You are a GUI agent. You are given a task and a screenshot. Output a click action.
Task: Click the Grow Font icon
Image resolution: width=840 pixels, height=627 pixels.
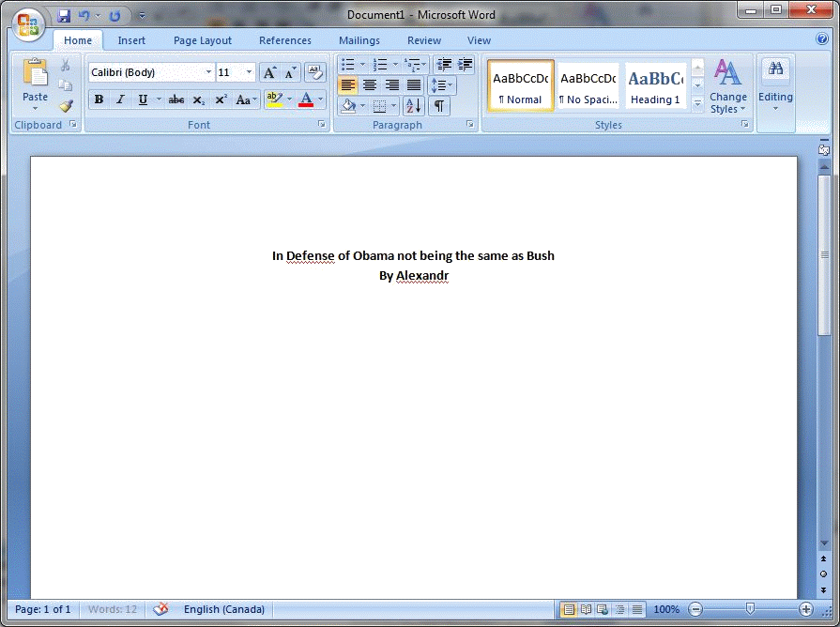269,72
